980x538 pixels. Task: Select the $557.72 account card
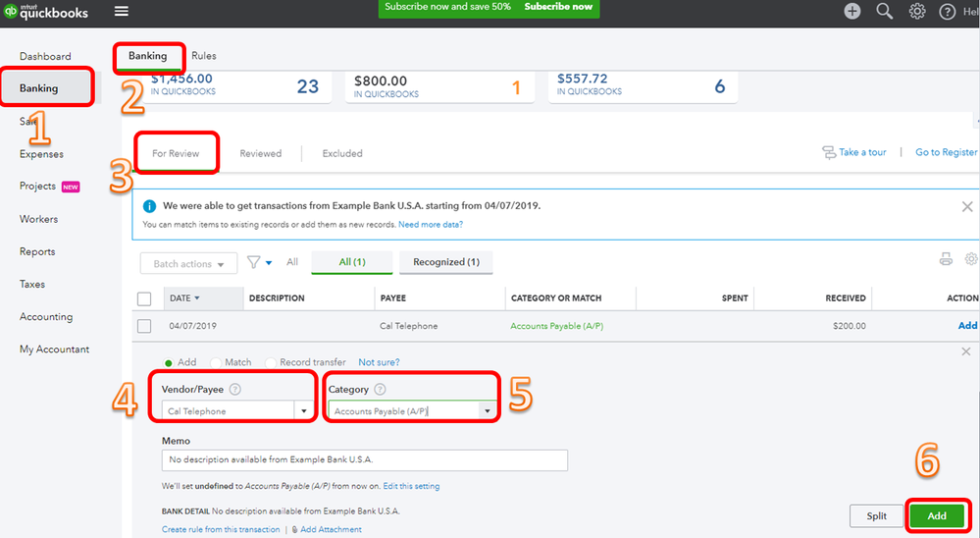[643, 86]
